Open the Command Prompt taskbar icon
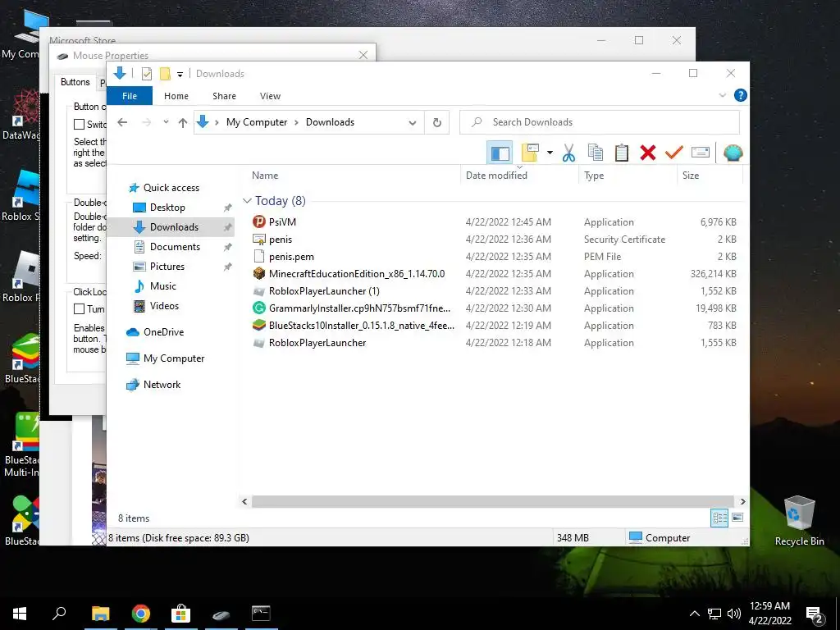The image size is (840, 630). tap(261, 614)
